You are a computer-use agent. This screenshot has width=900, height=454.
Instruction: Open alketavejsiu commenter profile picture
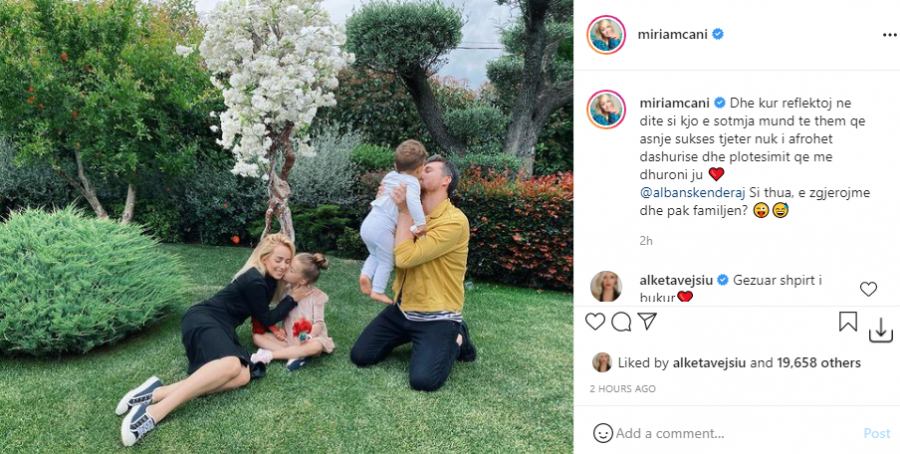pyautogui.click(x=606, y=286)
